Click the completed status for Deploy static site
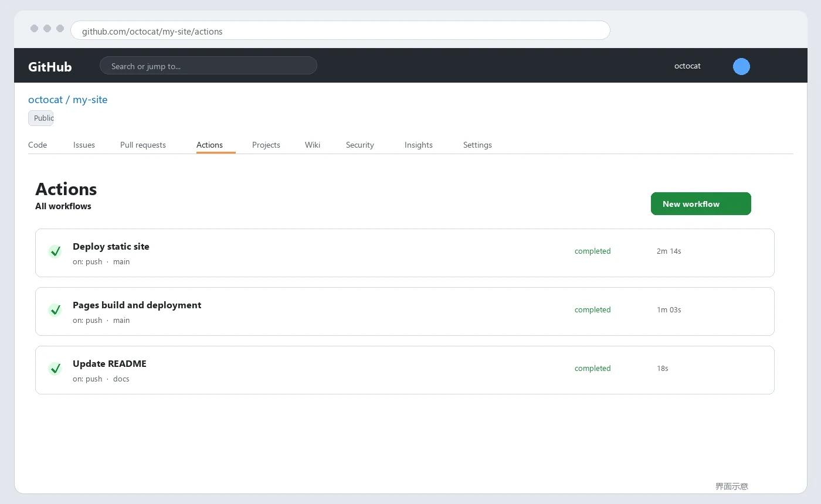The image size is (821, 504). click(x=593, y=251)
